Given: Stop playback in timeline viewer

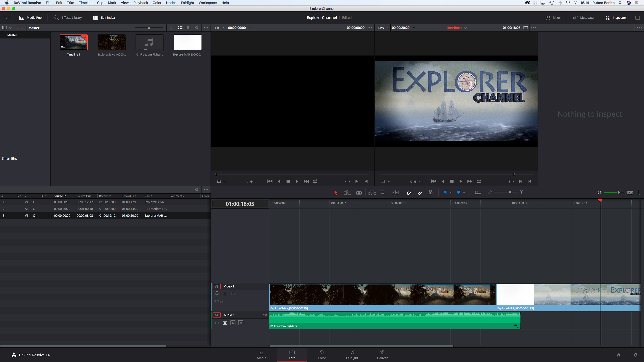Looking at the screenshot, I should coord(452,181).
